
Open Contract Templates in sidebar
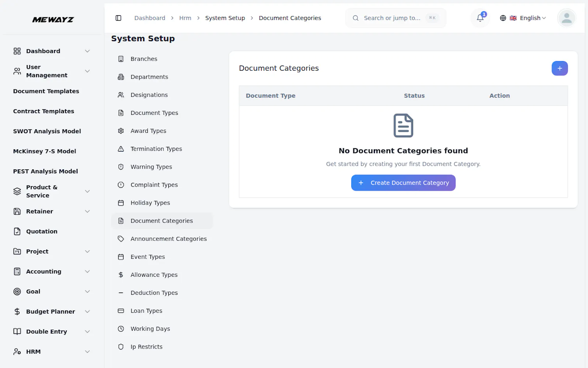click(44, 111)
